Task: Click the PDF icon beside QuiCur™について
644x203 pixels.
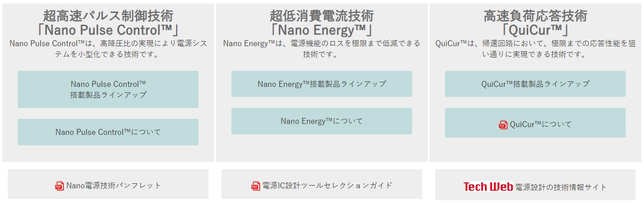Action: click(503, 125)
